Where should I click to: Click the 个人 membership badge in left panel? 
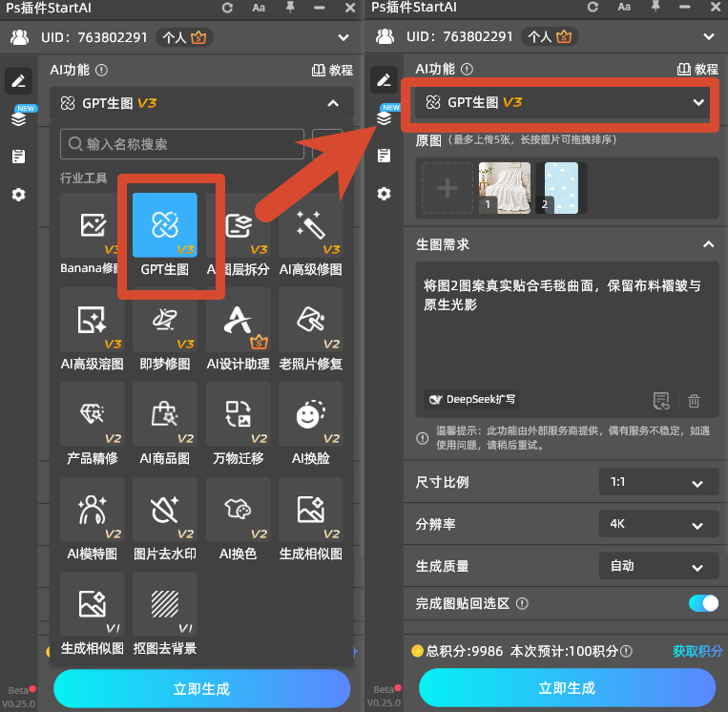tap(184, 37)
